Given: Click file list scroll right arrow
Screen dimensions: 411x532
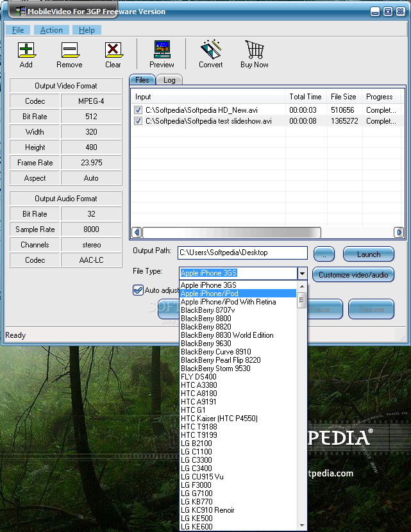Looking at the screenshot, I should pyautogui.click(x=399, y=233).
